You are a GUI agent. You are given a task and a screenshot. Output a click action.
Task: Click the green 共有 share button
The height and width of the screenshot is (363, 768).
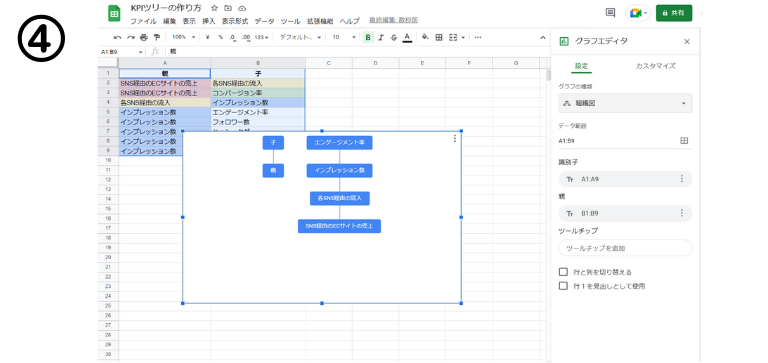tap(674, 13)
